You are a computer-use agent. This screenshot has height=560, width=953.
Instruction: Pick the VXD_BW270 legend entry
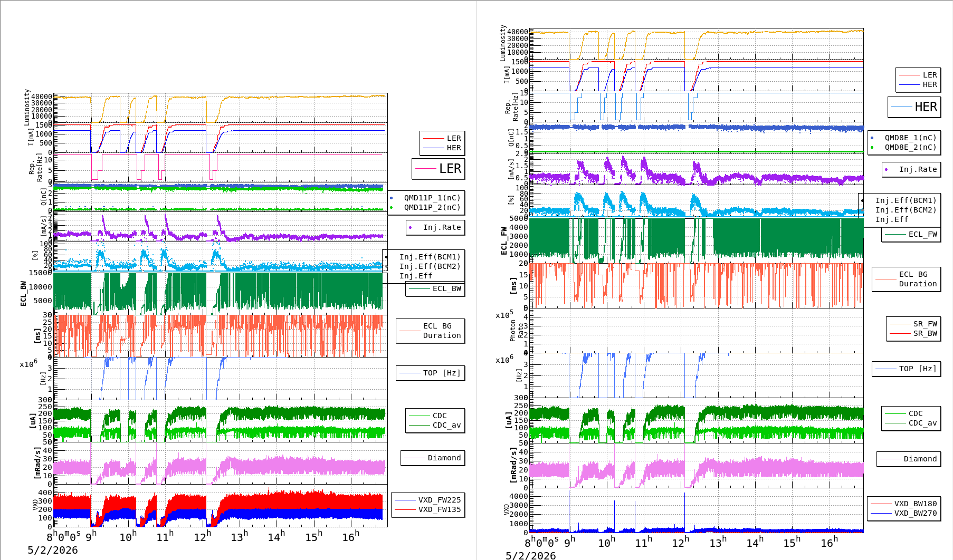pos(904,513)
